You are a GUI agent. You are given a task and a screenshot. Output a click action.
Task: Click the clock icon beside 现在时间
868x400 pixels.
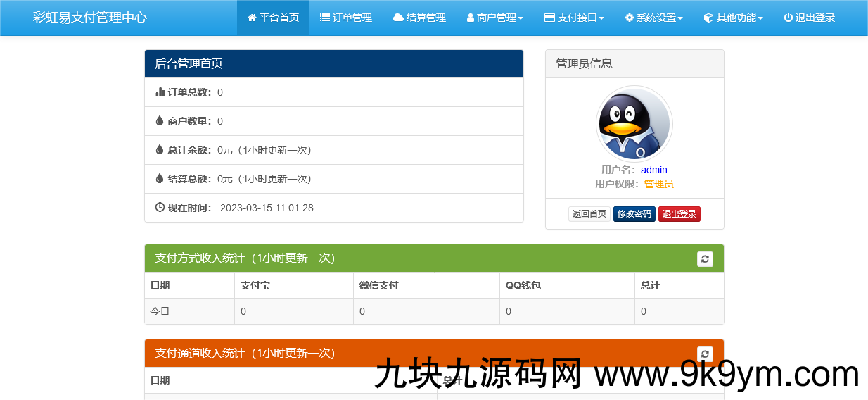tap(160, 208)
